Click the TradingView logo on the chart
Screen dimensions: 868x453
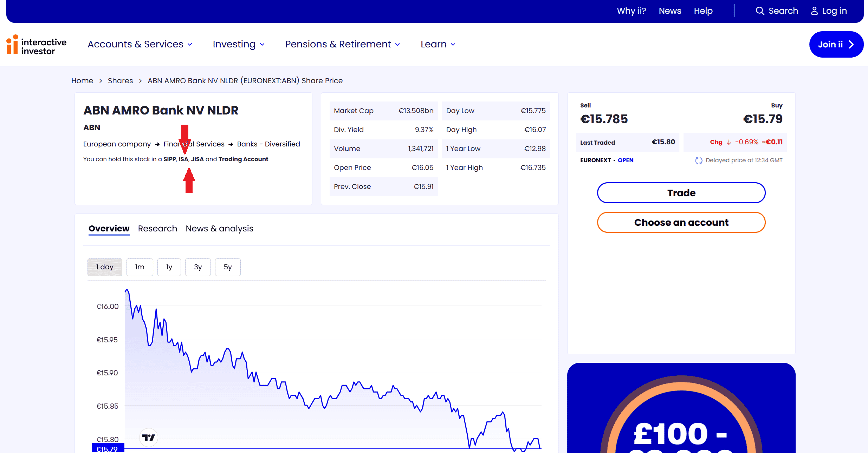[x=149, y=438]
